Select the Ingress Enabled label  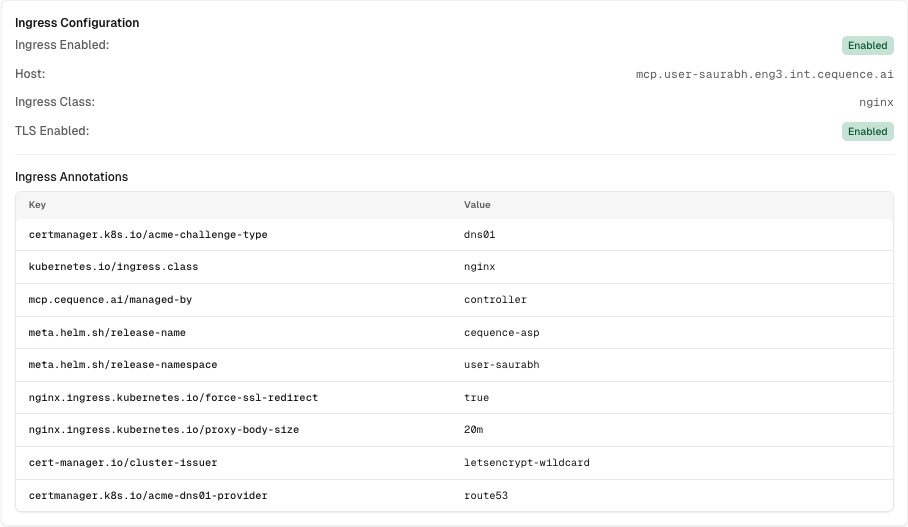(62, 45)
